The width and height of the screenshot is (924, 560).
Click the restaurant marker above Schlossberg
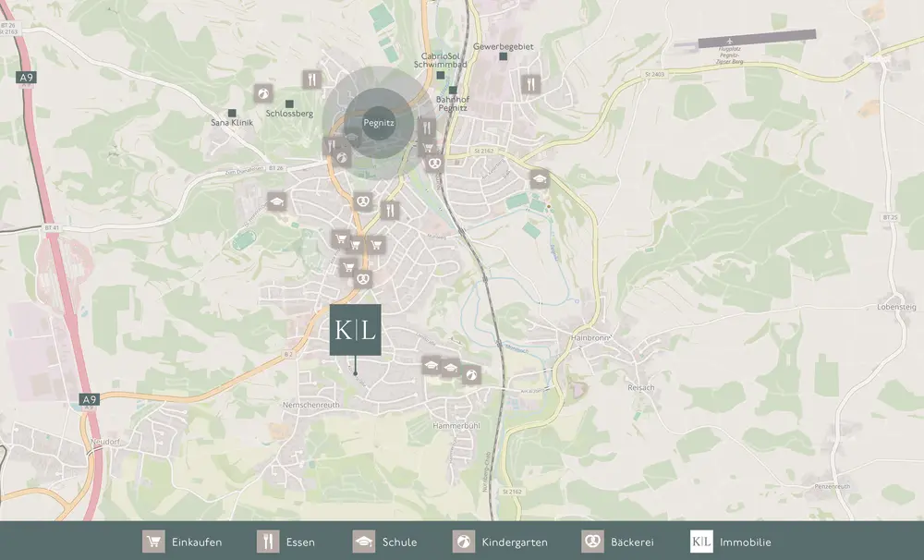click(312, 80)
